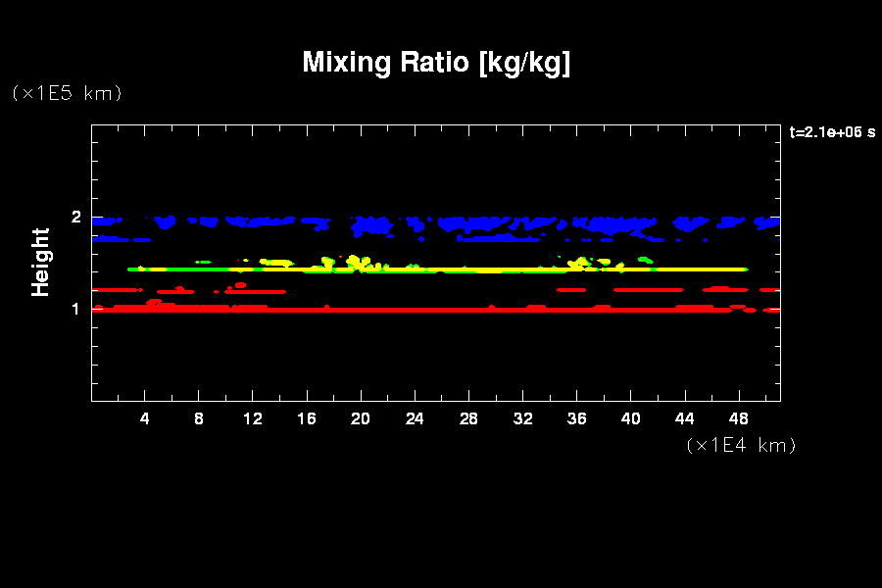Click the x-axis tick label '36'
882x588 pixels.
click(x=576, y=419)
